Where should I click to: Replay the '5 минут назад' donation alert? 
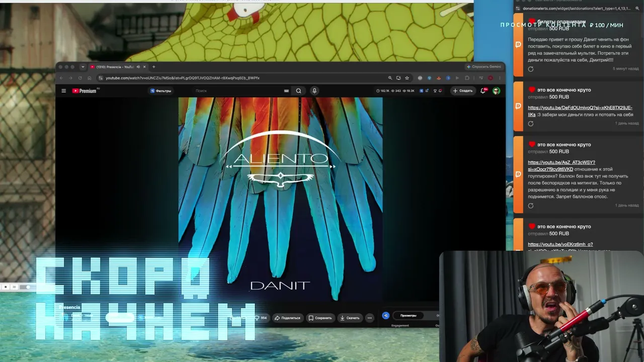(531, 69)
